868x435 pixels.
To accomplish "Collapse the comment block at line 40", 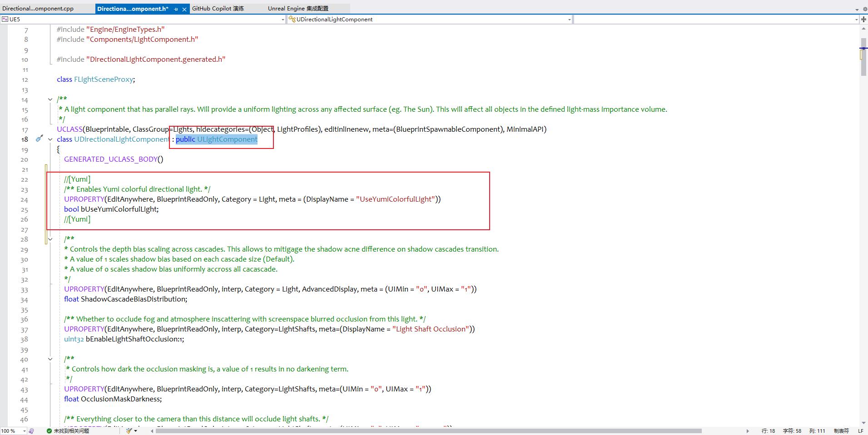I will 50,359.
